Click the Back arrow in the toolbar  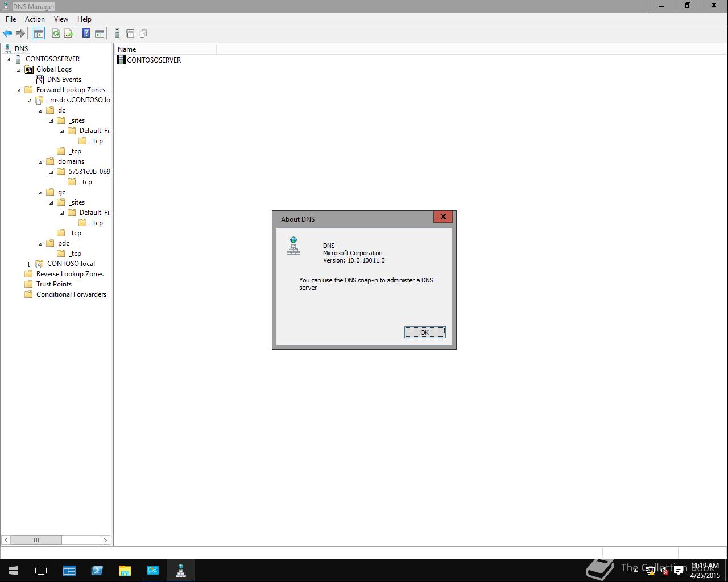7,34
